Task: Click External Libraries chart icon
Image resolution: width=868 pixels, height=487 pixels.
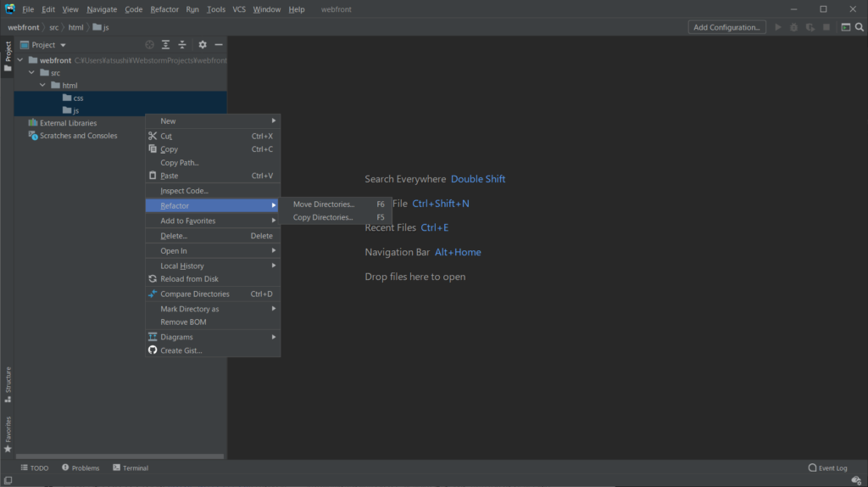Action: 33,122
